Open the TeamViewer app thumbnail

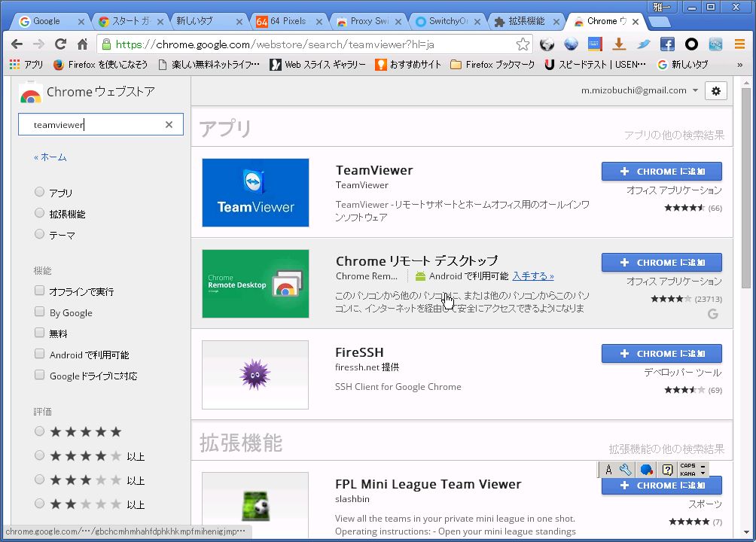[x=255, y=193]
